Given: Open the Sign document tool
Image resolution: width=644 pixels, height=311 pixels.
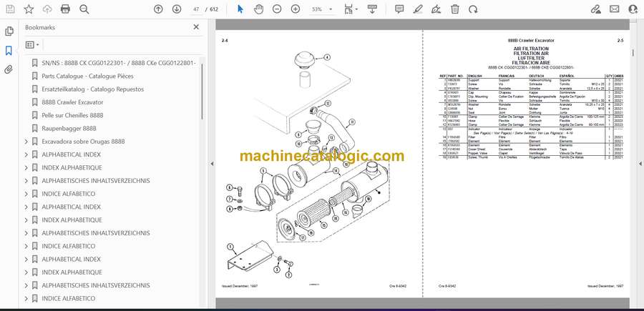Looking at the screenshot, I should point(436,9).
